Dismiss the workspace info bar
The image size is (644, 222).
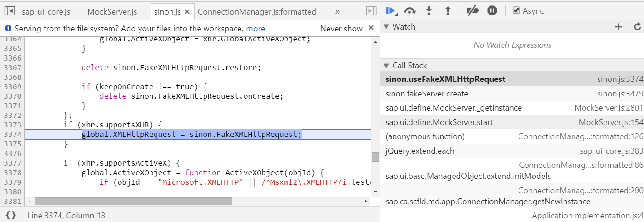coord(371,28)
